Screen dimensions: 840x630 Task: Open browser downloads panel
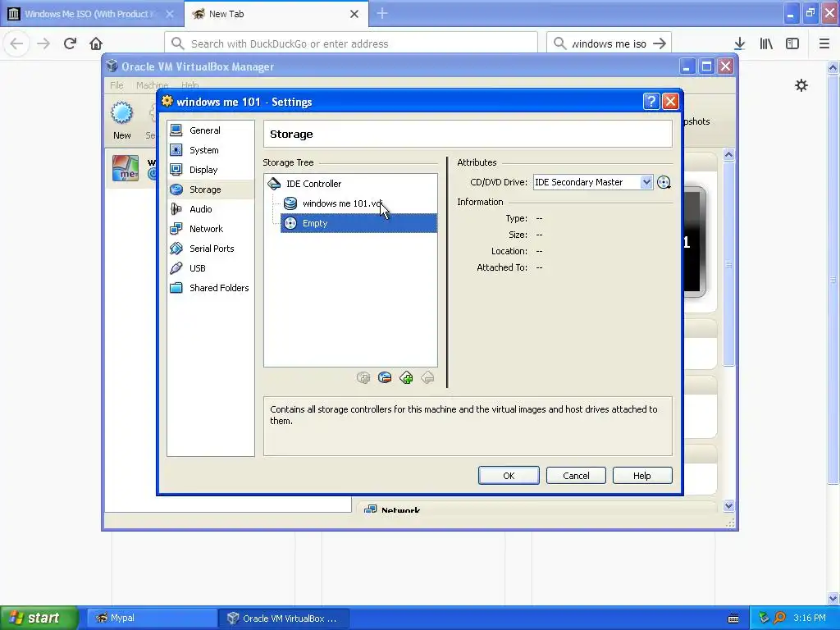coord(740,43)
